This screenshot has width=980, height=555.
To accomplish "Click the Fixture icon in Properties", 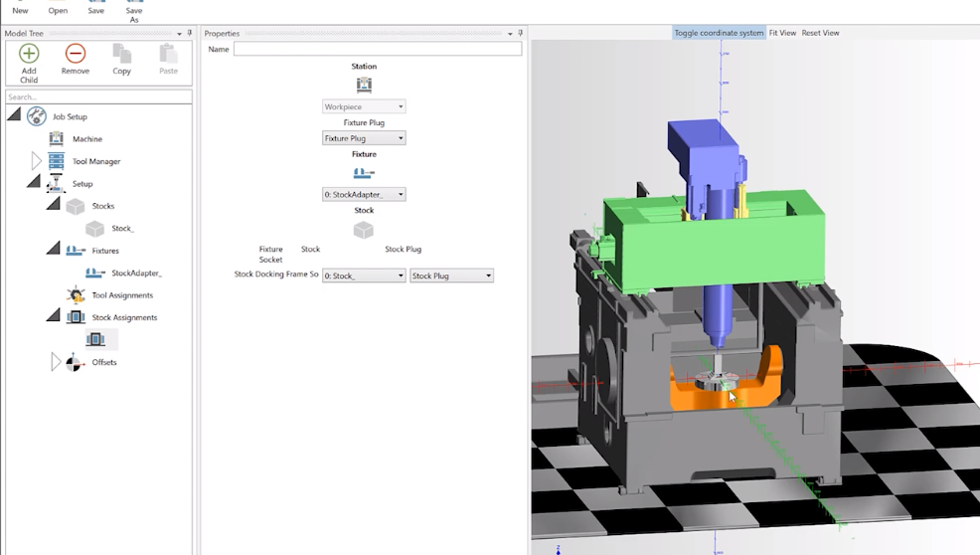I will pyautogui.click(x=364, y=173).
